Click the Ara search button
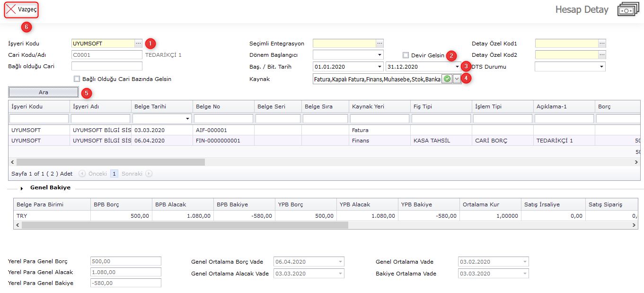The image size is (644, 293). coord(44,92)
